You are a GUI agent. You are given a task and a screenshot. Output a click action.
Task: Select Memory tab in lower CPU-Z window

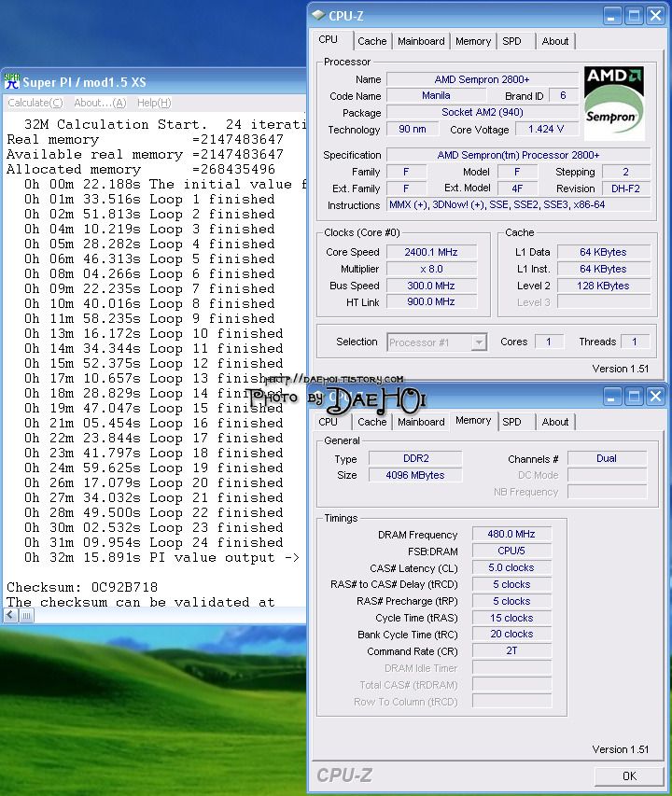(x=473, y=420)
